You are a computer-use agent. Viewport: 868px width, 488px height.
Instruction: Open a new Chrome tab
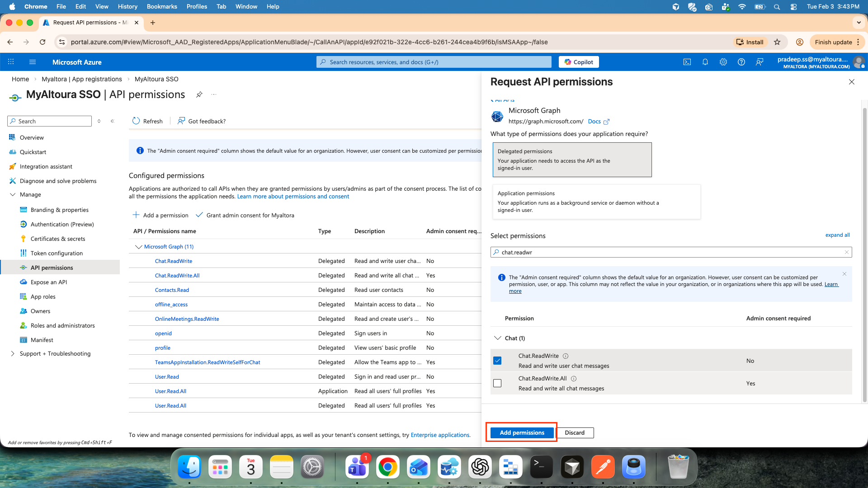(x=153, y=23)
